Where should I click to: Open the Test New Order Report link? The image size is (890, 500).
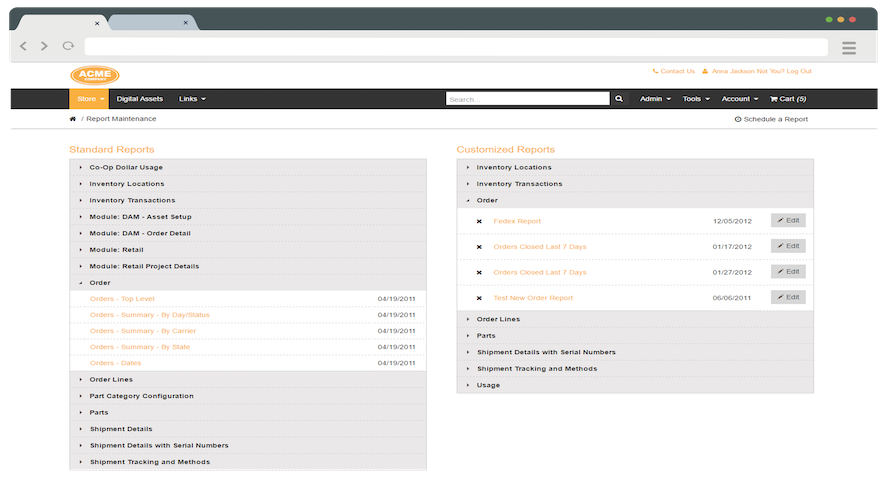coord(533,298)
